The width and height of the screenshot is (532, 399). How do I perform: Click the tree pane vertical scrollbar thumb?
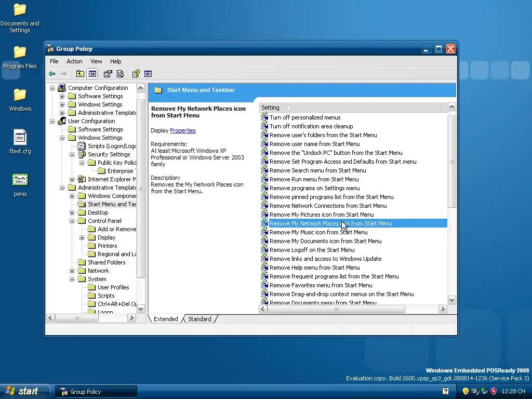(140, 188)
